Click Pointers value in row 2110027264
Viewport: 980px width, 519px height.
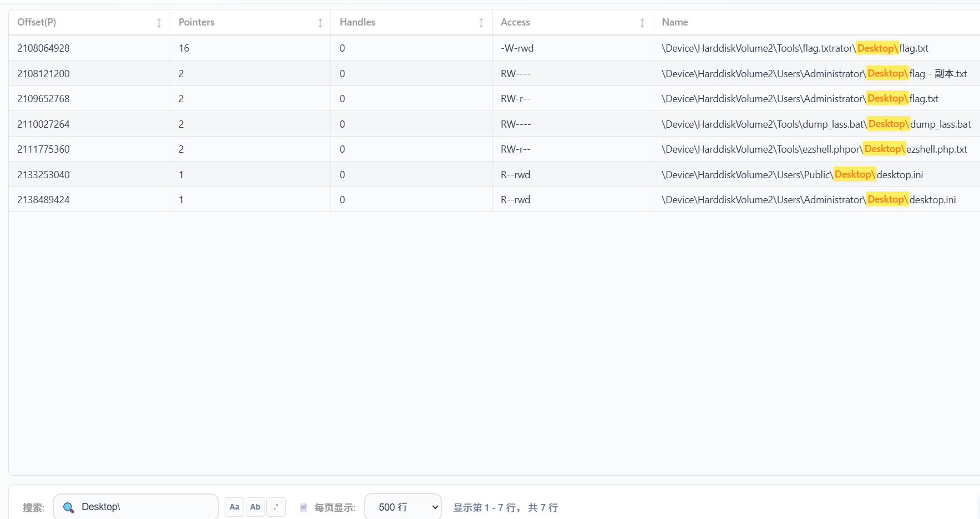pyautogui.click(x=181, y=124)
